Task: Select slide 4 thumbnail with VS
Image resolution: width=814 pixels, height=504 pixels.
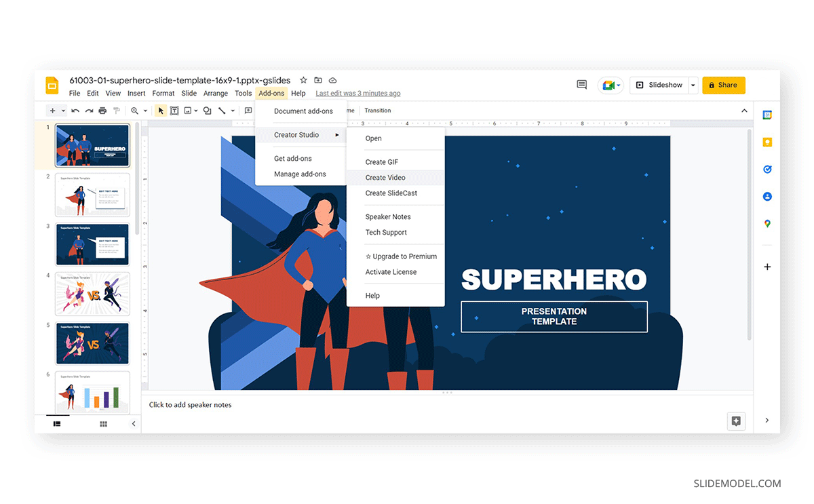Action: (x=92, y=294)
